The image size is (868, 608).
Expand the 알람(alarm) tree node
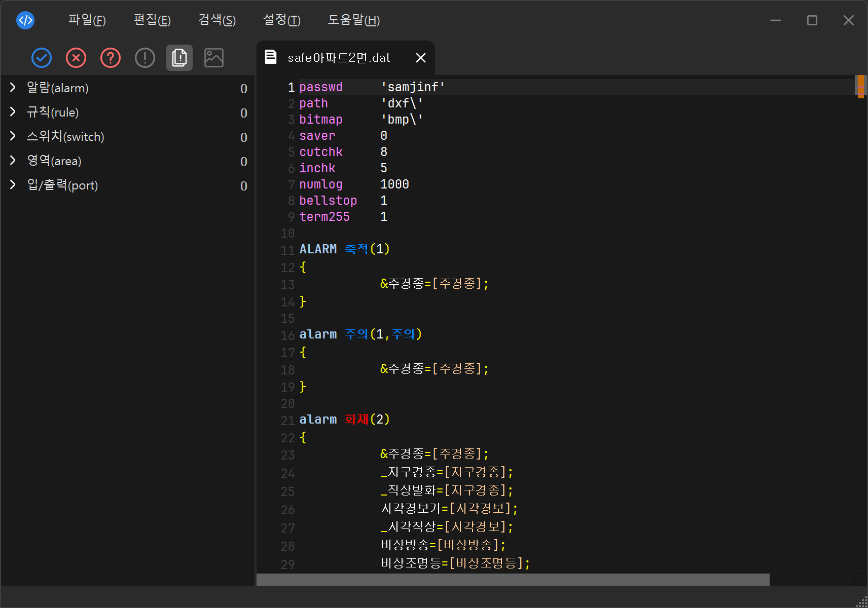pos(13,88)
